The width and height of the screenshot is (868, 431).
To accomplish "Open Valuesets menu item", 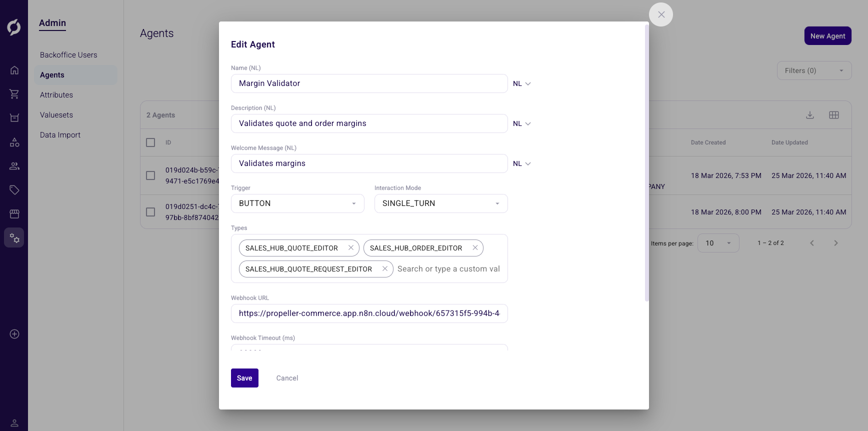I will [x=56, y=115].
